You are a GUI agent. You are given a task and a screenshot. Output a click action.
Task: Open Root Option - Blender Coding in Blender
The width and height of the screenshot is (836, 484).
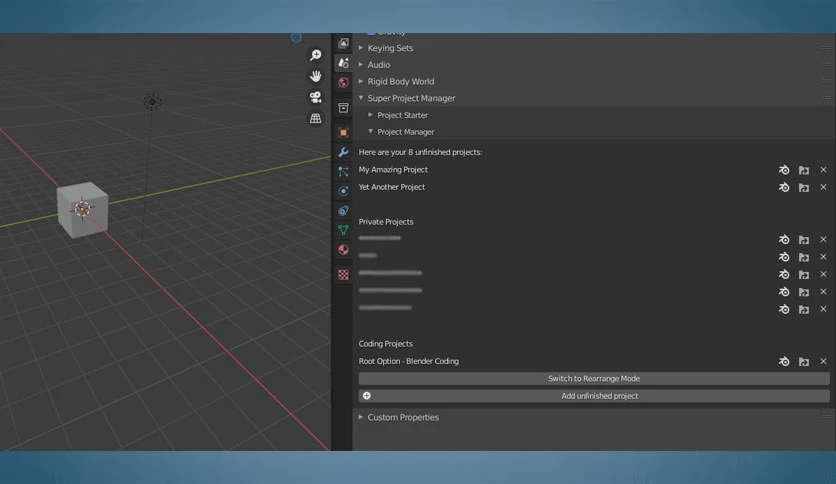coord(784,361)
